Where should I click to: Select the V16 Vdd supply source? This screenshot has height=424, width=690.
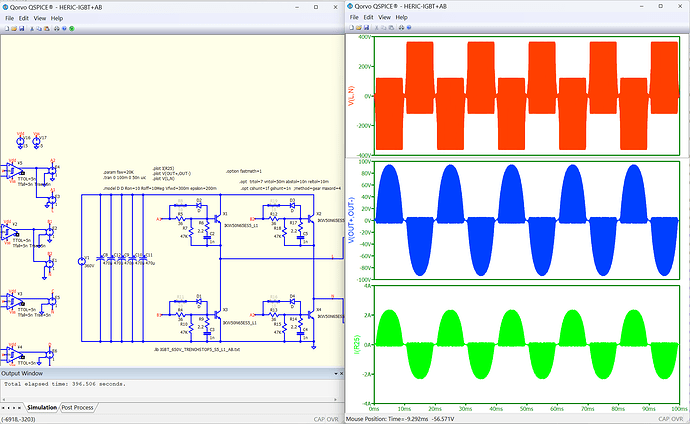coord(20,142)
